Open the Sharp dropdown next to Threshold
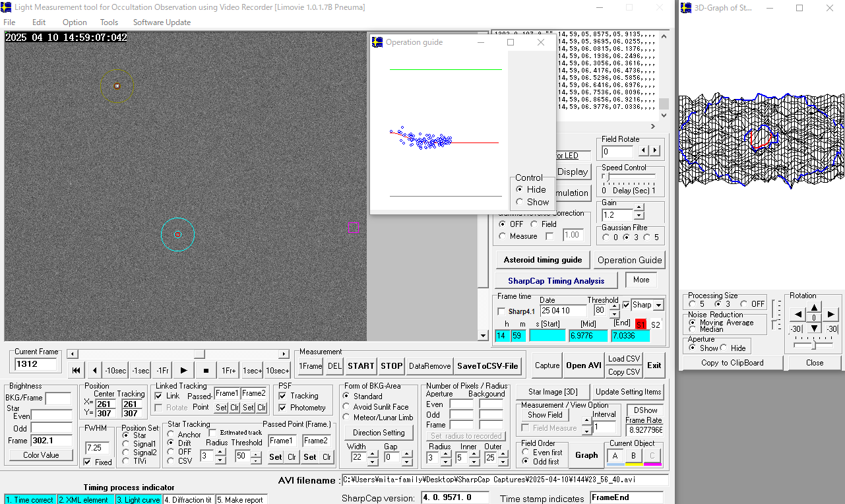 pos(658,305)
